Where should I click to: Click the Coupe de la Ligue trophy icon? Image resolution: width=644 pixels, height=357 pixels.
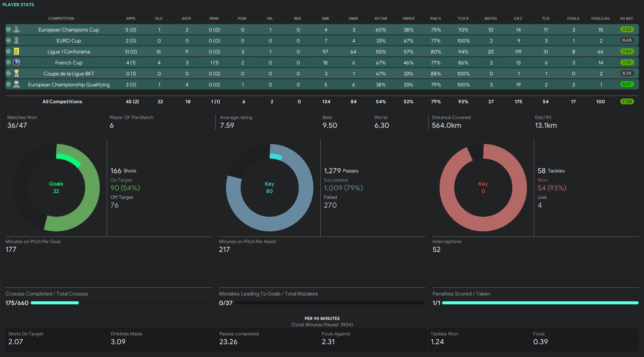coord(16,73)
